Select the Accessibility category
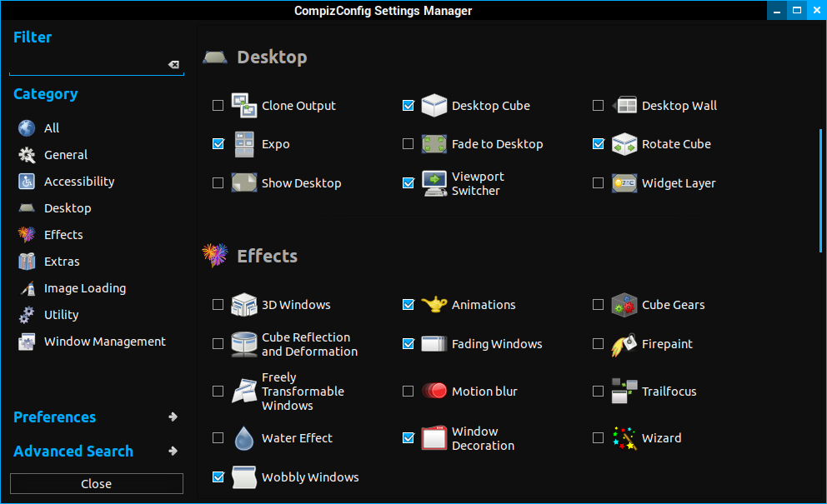This screenshot has height=504, width=827. 79,182
